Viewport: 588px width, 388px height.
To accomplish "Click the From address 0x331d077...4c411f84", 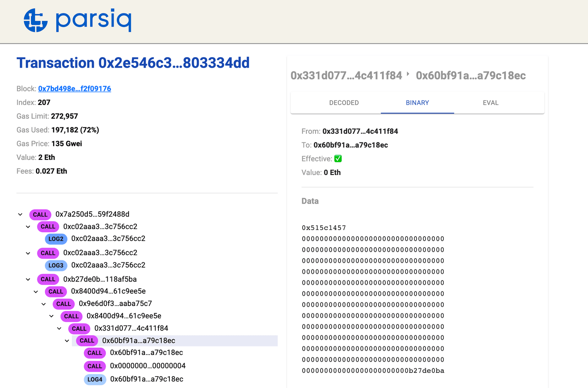I will [360, 131].
